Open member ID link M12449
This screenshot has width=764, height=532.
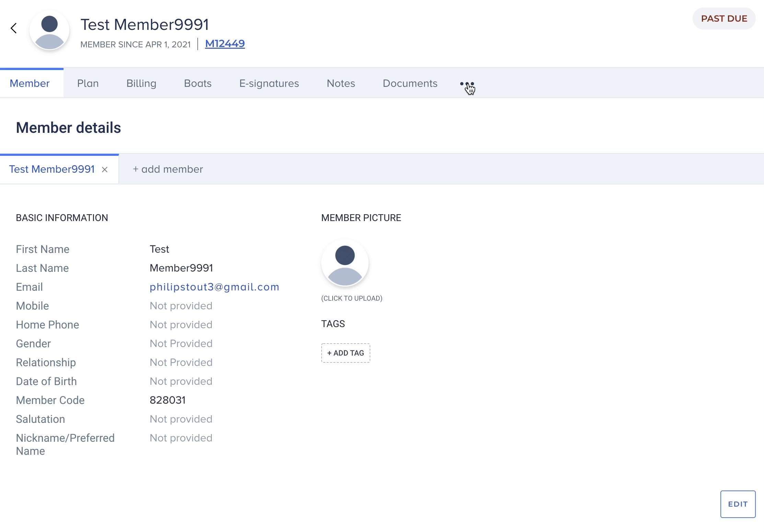225,44
